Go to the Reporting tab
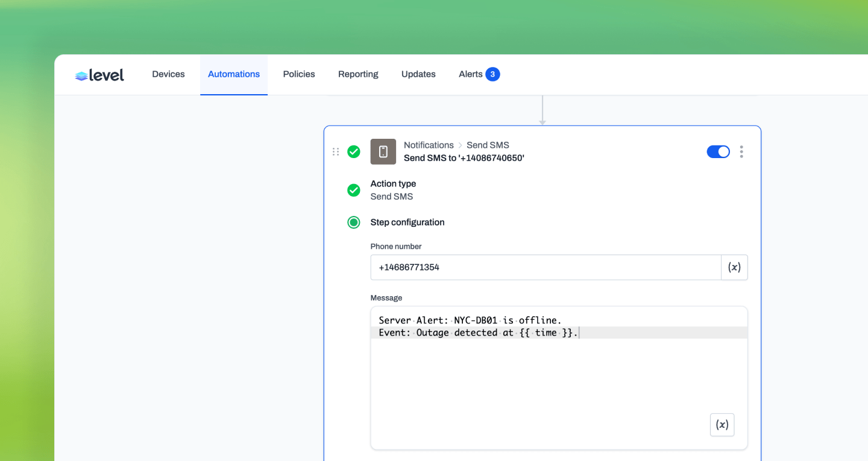The image size is (868, 461). (358, 74)
